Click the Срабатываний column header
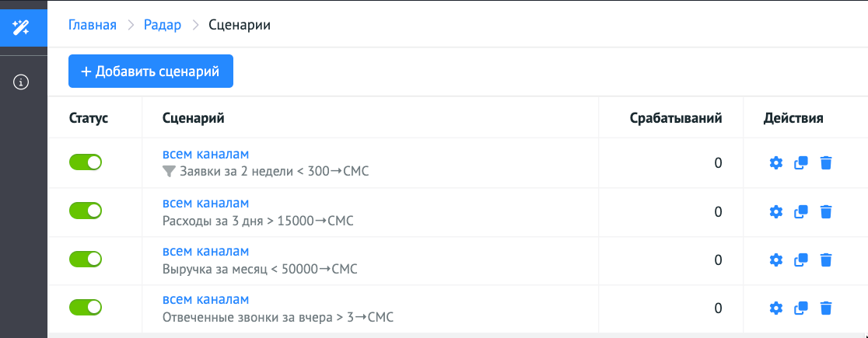Image resolution: width=868 pixels, height=338 pixels. click(676, 118)
